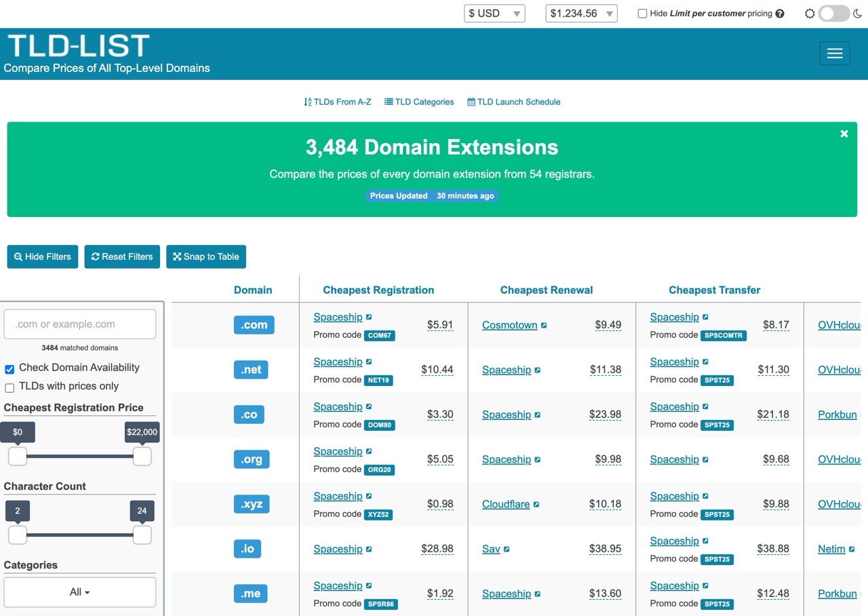
Task: Click the .io domain badge
Action: pos(248,549)
